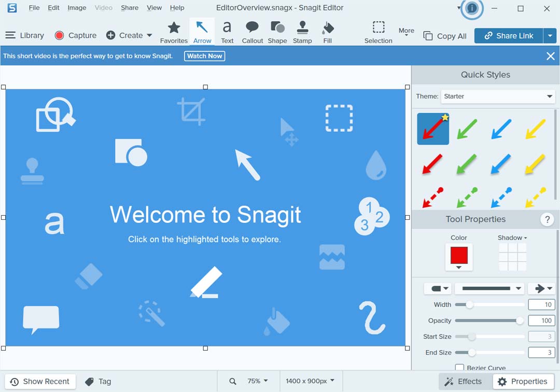Open the File menu
The height and width of the screenshot is (392, 560).
(34, 7)
